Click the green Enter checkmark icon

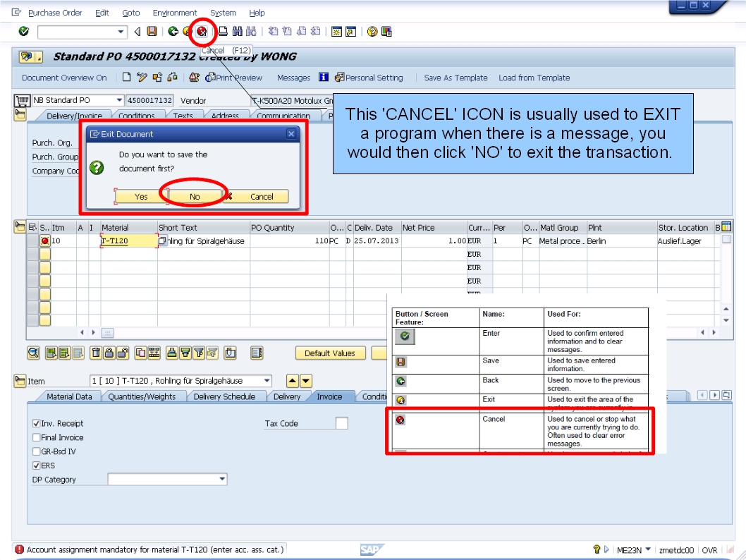point(23,32)
